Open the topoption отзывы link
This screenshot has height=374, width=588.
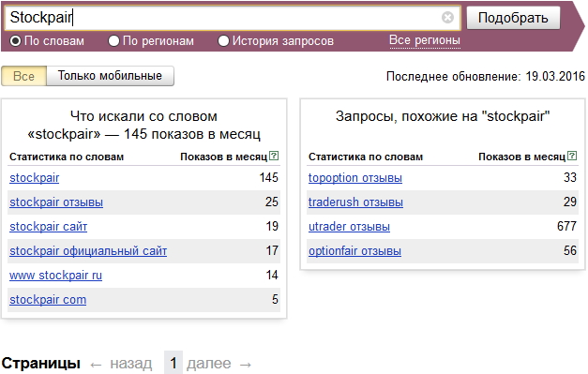pyautogui.click(x=355, y=178)
